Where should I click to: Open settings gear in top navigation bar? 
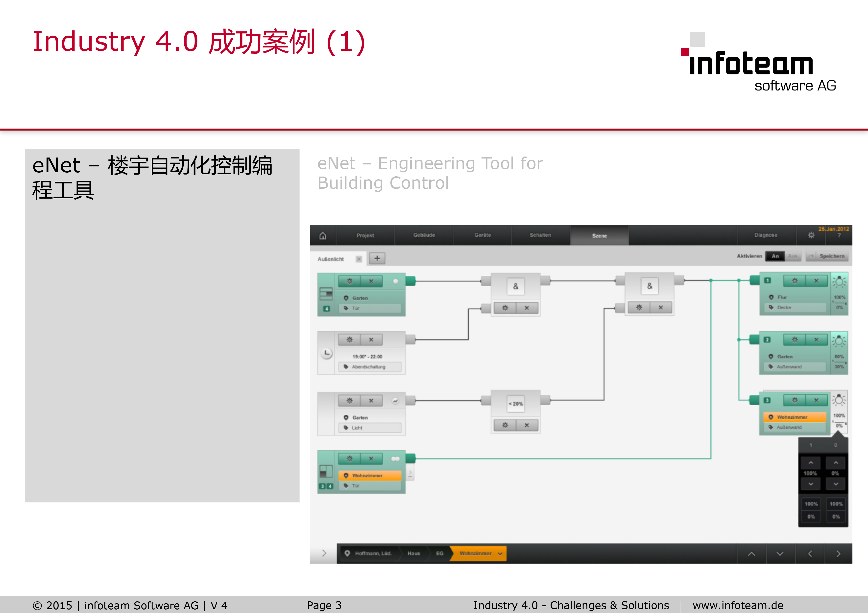[x=811, y=235]
